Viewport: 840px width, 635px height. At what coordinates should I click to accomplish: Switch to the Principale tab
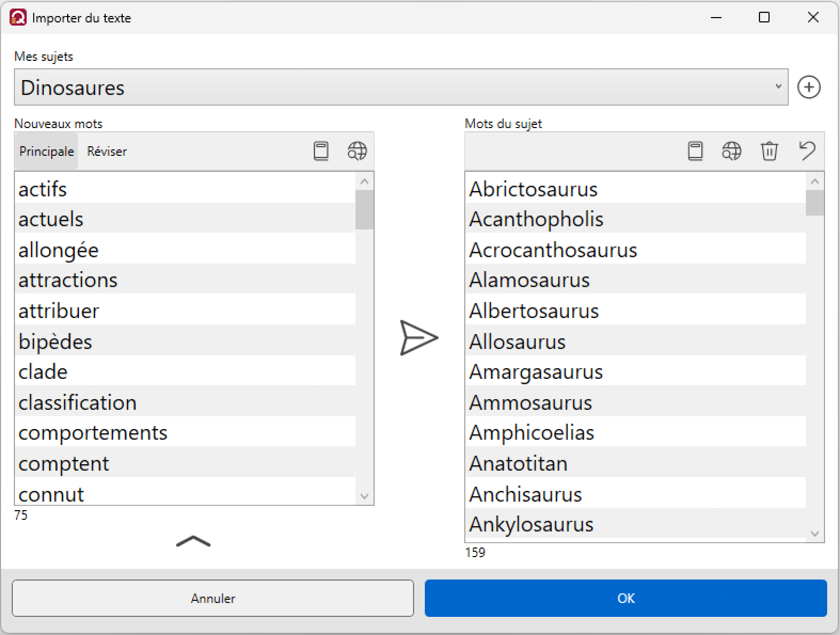coord(46,152)
